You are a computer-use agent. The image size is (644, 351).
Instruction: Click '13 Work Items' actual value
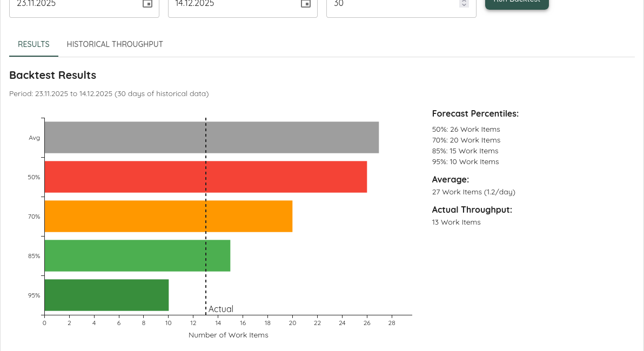457,222
